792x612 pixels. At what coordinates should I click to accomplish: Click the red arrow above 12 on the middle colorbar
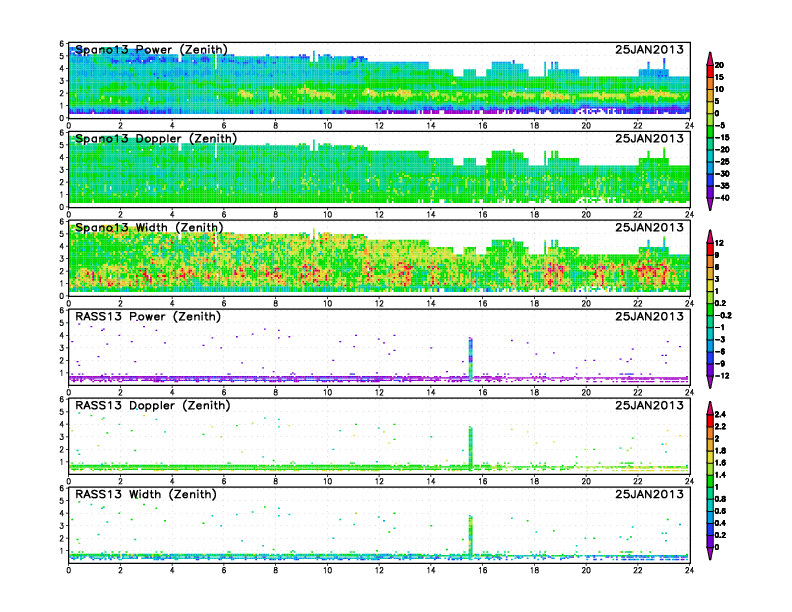[x=709, y=233]
